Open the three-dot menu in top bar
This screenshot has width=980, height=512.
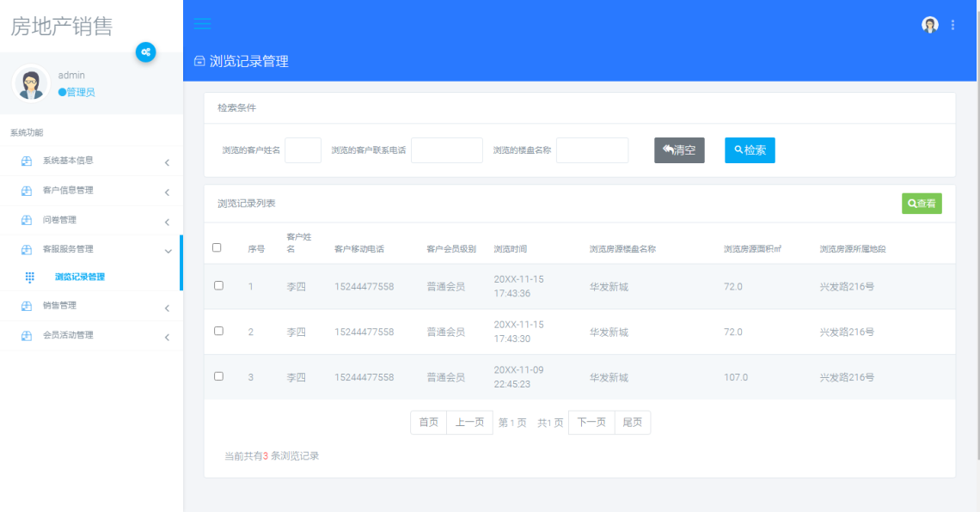pos(952,24)
